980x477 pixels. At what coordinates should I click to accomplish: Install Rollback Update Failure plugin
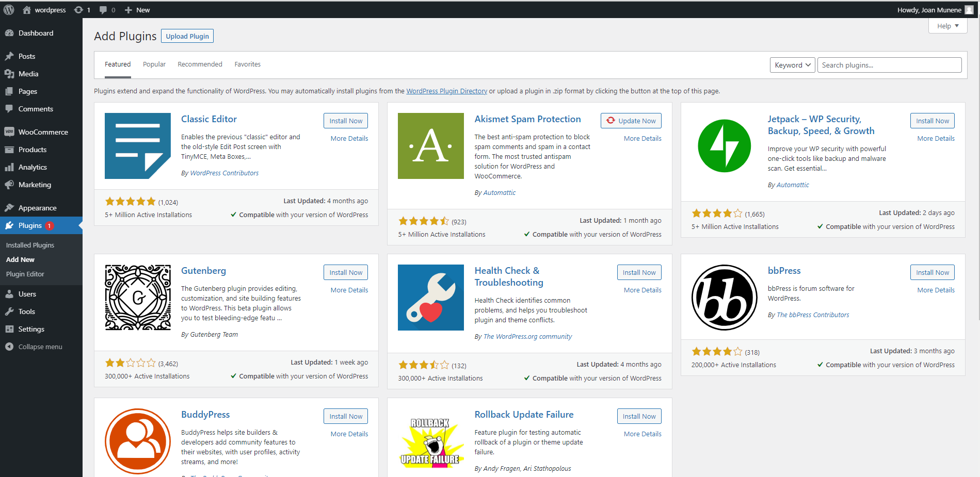click(x=639, y=416)
